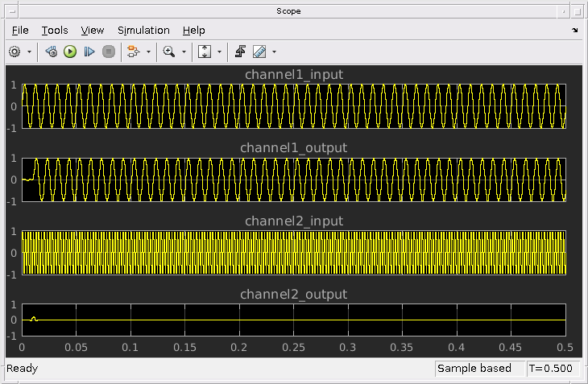Open the scope Configuration Properties gear icon
The height and width of the screenshot is (384, 588).
[x=14, y=52]
